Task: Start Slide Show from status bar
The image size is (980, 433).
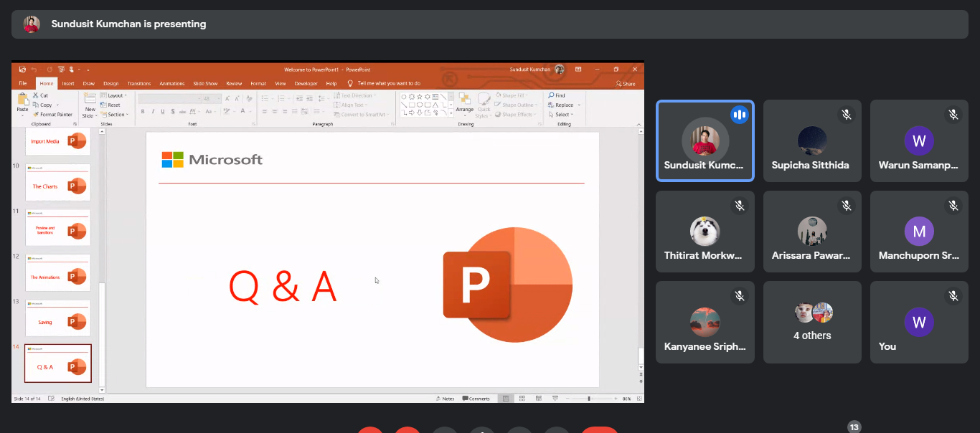Action: (554, 399)
